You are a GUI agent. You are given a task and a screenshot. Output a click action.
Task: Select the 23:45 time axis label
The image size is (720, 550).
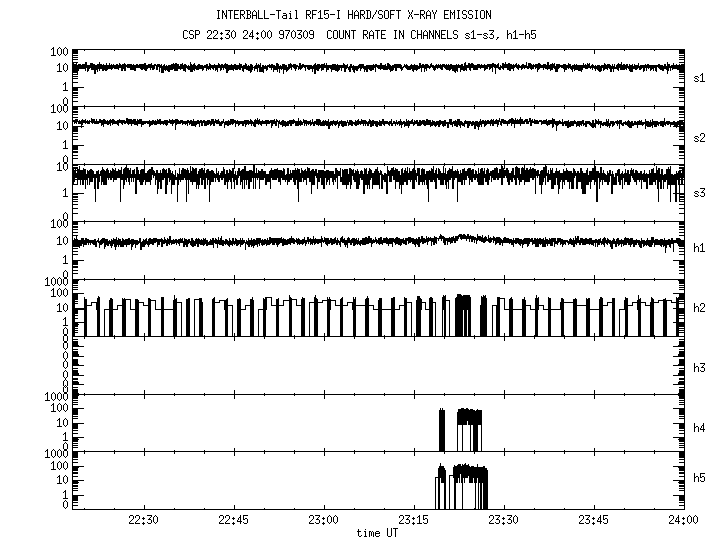(593, 521)
